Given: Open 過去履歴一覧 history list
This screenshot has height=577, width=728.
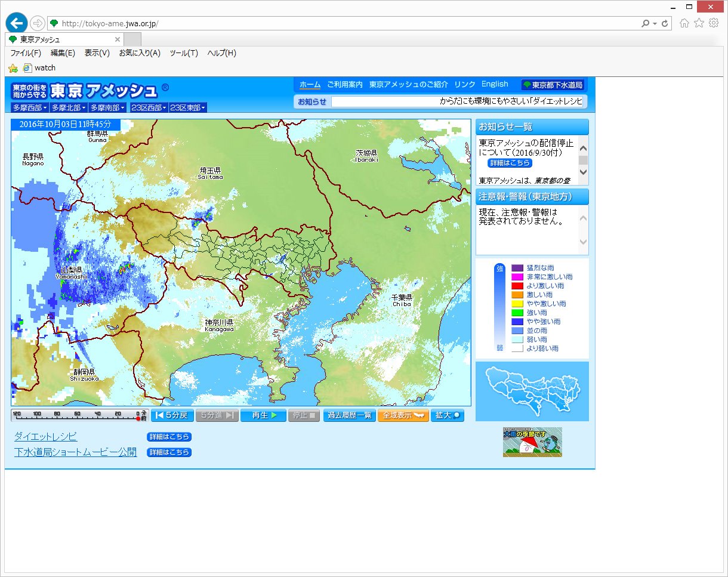Looking at the screenshot, I should 350,415.
